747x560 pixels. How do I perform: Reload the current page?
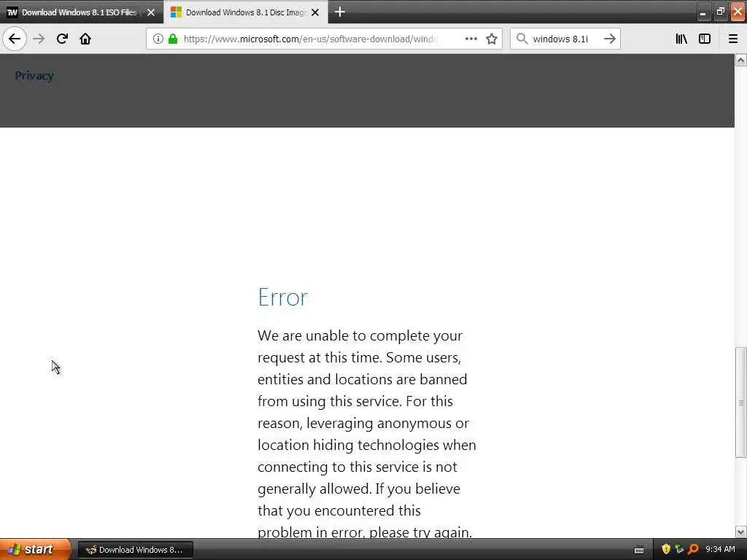[x=62, y=39]
